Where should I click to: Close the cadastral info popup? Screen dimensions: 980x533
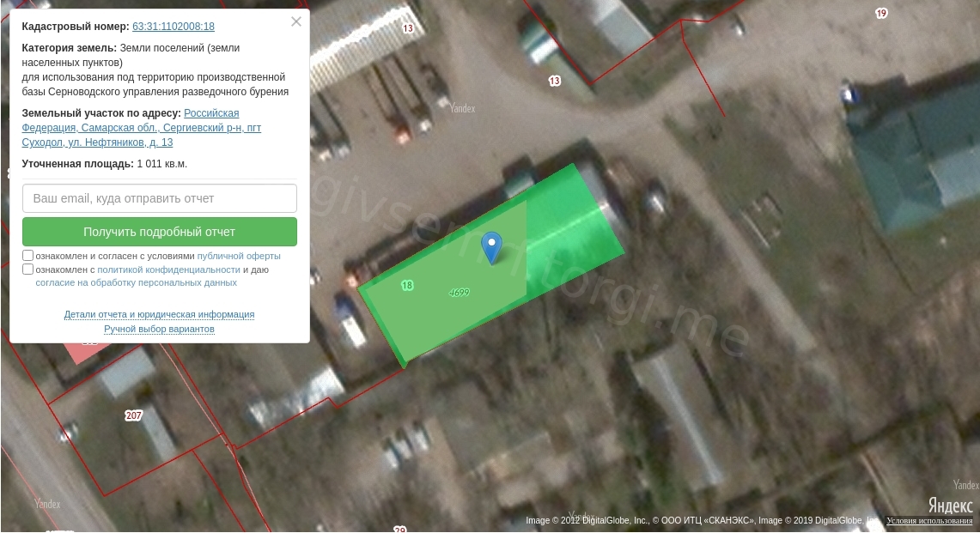[296, 21]
